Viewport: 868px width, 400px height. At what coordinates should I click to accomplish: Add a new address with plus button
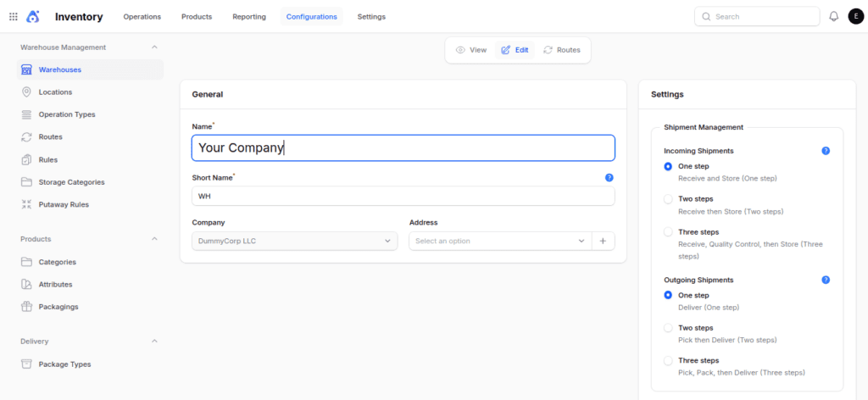pyautogui.click(x=603, y=242)
